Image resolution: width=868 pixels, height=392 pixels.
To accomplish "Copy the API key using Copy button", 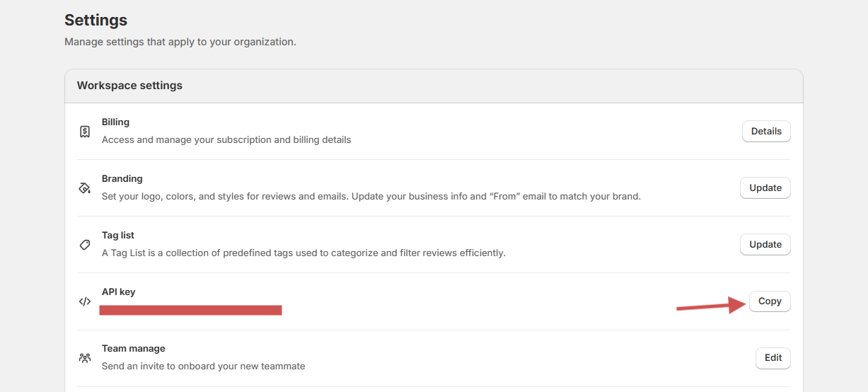I will click(770, 301).
